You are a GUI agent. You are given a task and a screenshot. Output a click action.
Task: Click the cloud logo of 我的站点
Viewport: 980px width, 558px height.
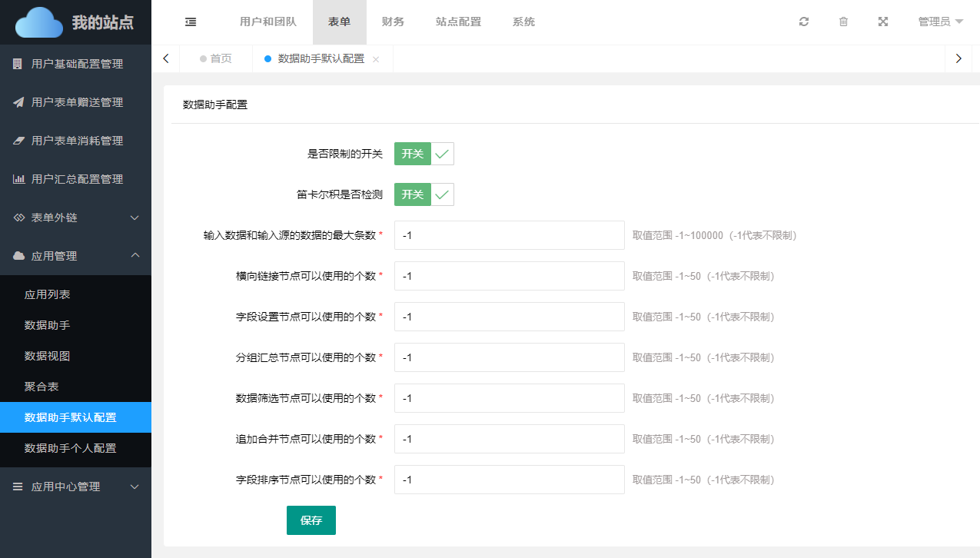[x=39, y=22]
